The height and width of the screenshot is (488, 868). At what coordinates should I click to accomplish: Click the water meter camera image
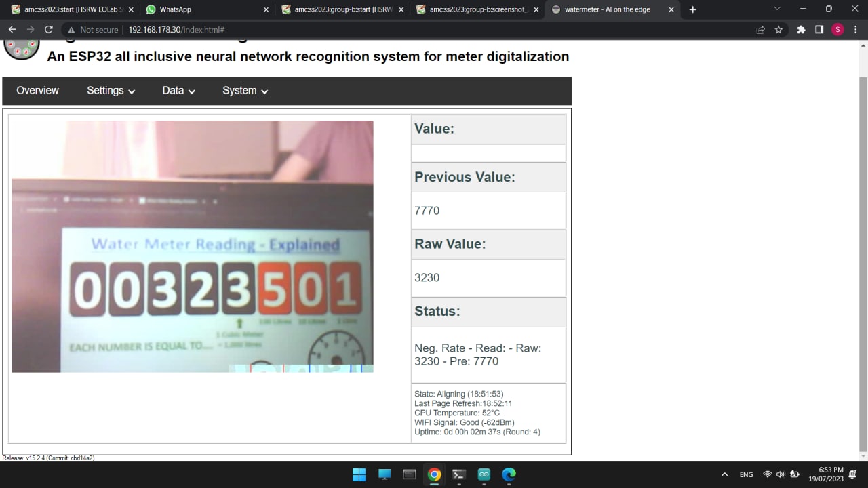(193, 247)
